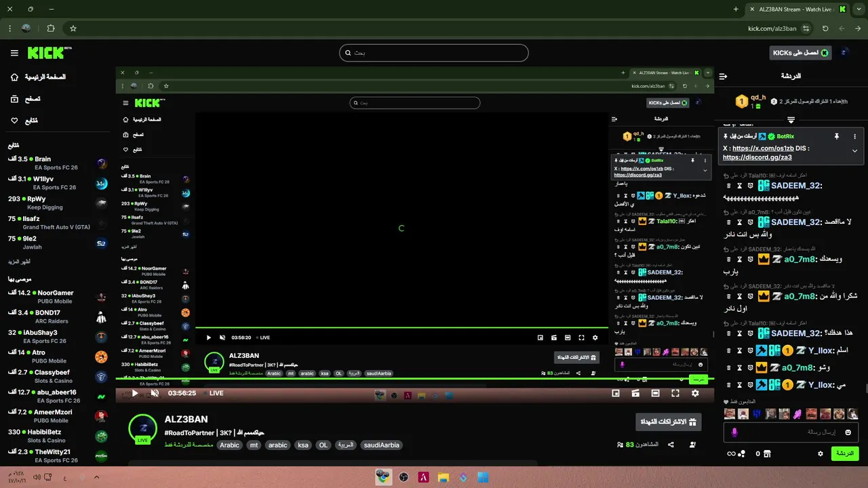
Task: Click the username SADEEM_32 on the لا مااقصد message
Action: tap(795, 222)
